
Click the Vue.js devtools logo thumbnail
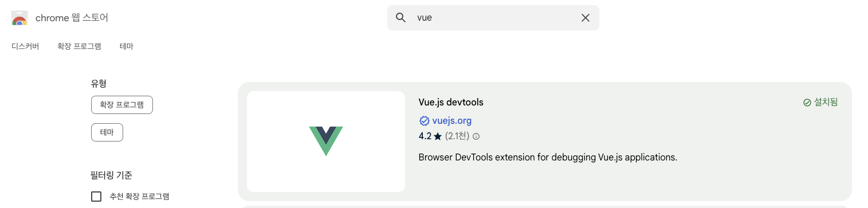click(326, 142)
